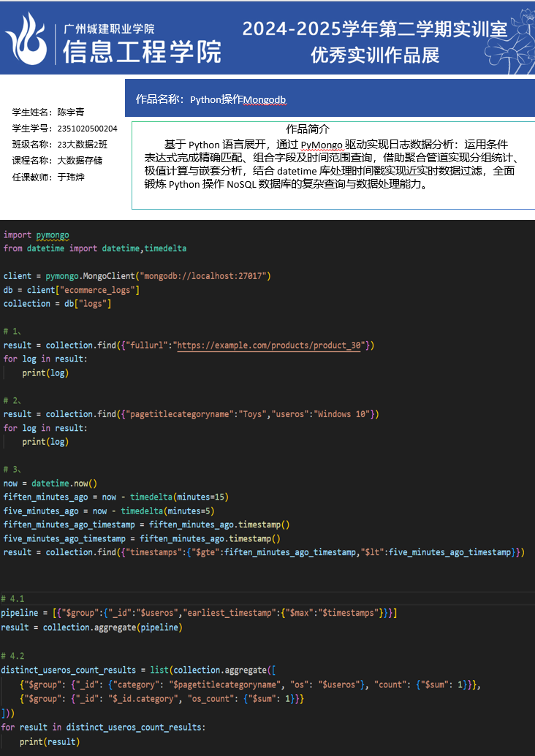Click the 'import pymongo' code line
535x756 pixels.
[37, 234]
